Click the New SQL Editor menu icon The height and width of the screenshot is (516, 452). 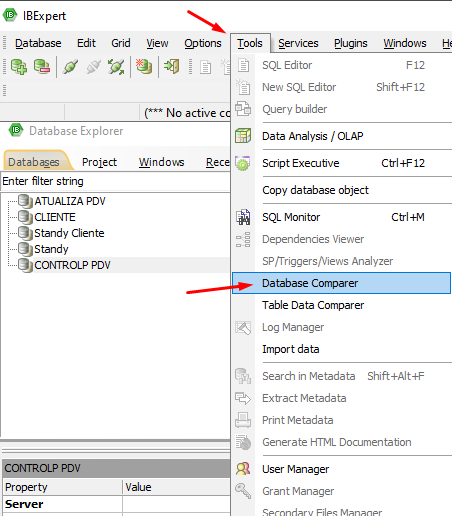[x=243, y=87]
